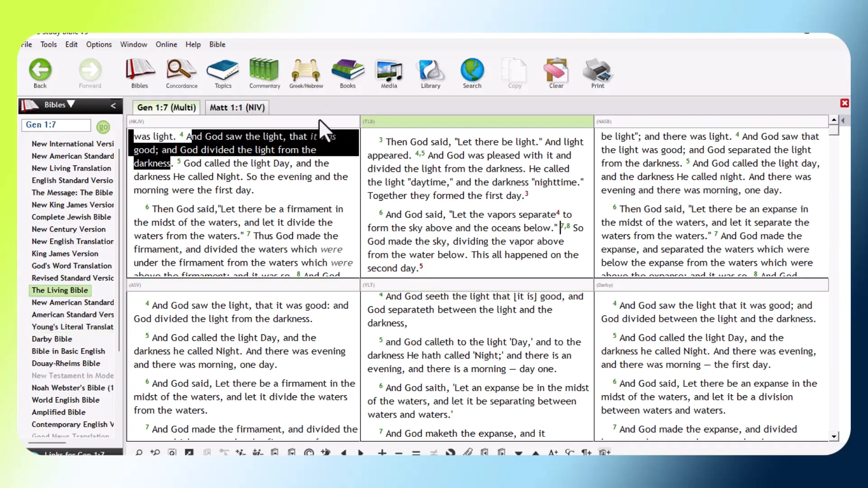Click the up arrow of text pane scrollbar
This screenshot has width=868, height=488.
[834, 120]
